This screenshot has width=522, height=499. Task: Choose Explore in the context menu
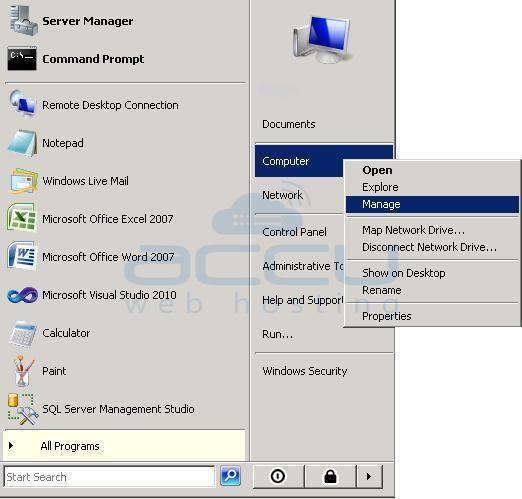432,187
